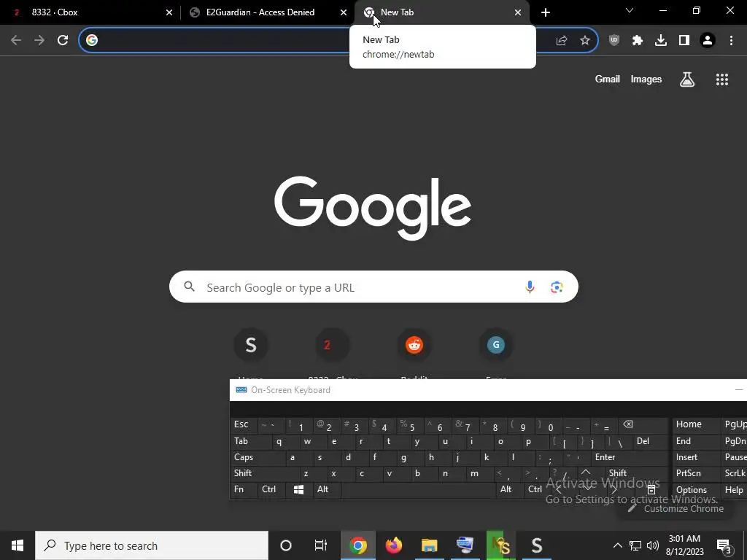Reload the page with the refresh icon
Screen dimensions: 747x560
[x=63, y=41]
